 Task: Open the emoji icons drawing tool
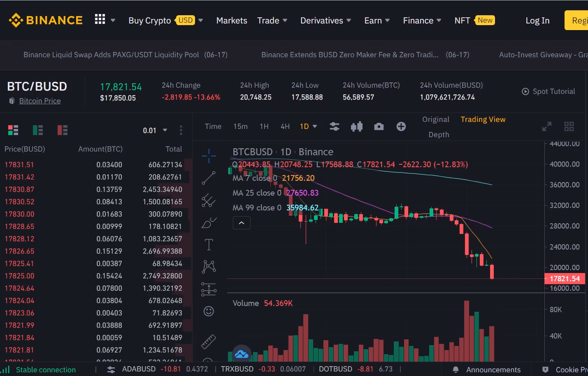tap(209, 311)
